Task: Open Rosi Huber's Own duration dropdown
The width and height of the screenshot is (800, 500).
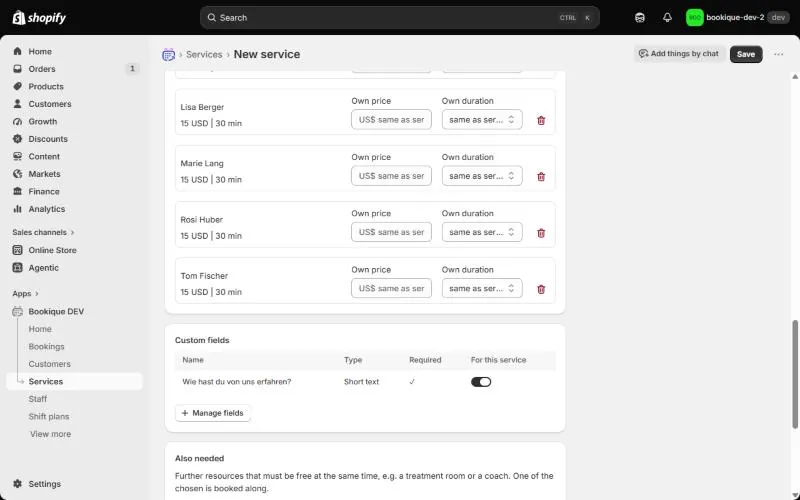Action: point(482,232)
